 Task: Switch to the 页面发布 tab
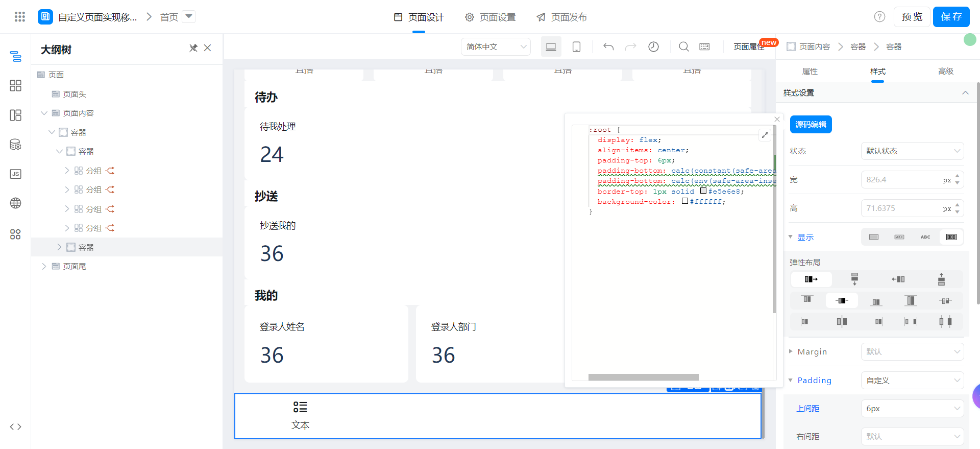click(x=561, y=17)
